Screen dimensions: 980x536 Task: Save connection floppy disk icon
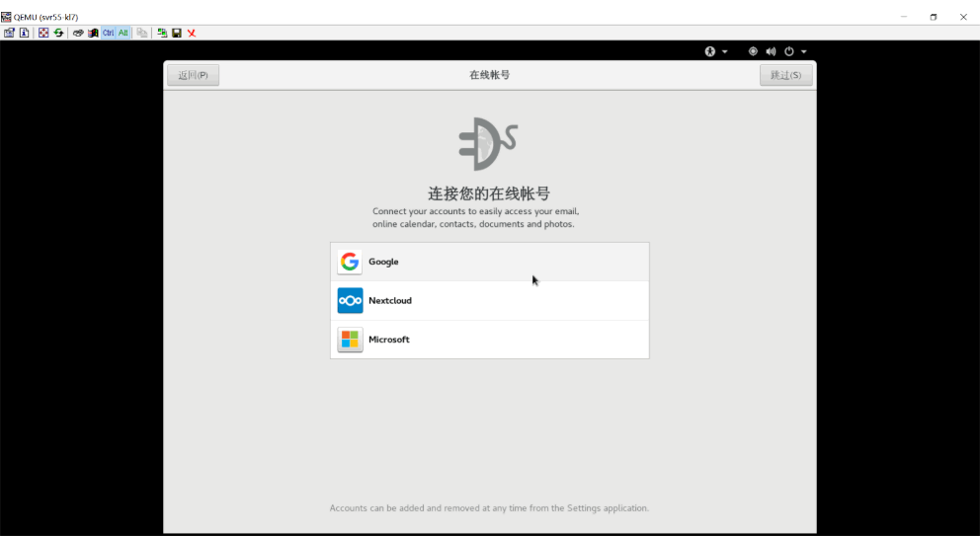(177, 33)
